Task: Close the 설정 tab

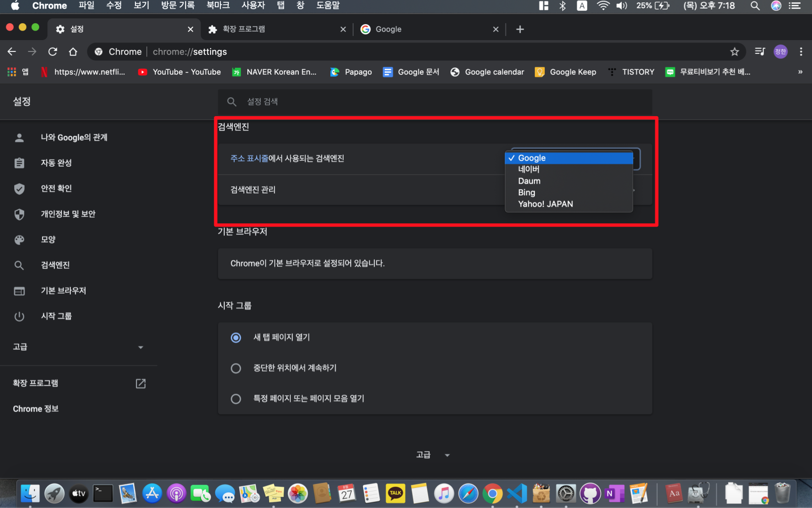Action: [x=190, y=29]
